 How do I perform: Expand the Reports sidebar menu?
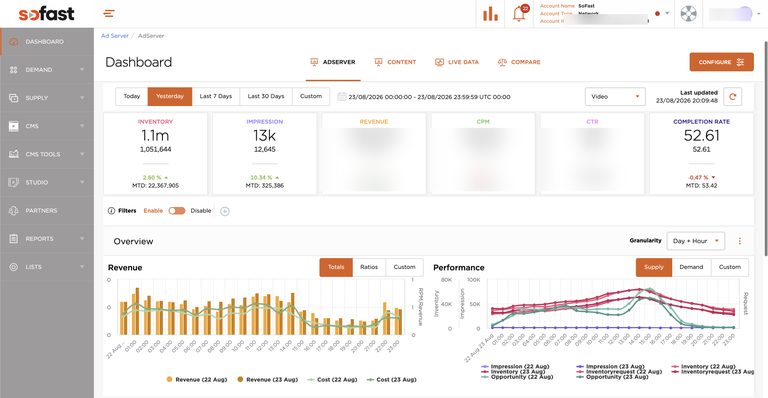tap(82, 238)
